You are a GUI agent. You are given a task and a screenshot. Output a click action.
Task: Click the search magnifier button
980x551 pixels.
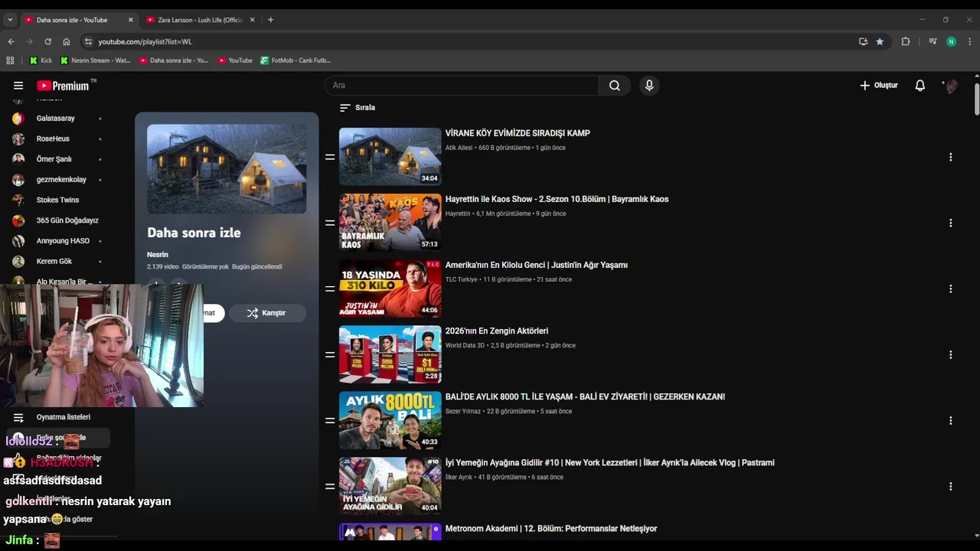click(x=615, y=86)
